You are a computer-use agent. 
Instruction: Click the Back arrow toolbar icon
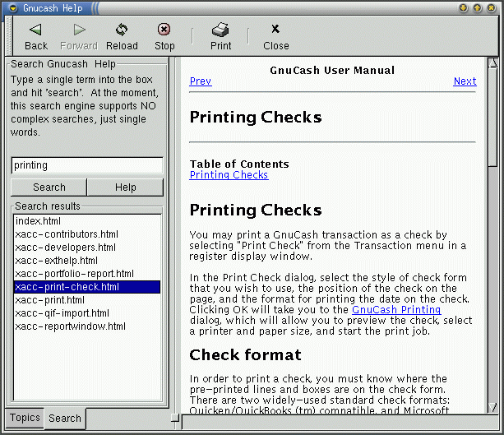coord(35,30)
